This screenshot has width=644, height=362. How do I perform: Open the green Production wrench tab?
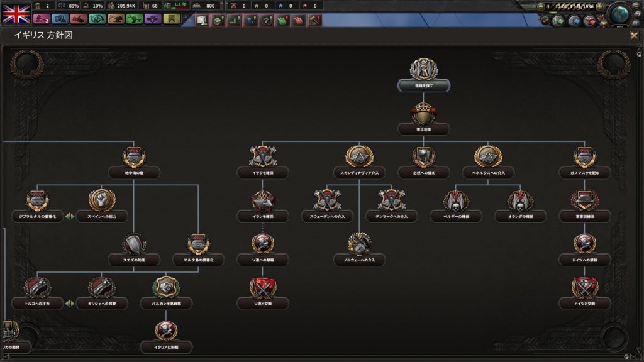tap(135, 19)
